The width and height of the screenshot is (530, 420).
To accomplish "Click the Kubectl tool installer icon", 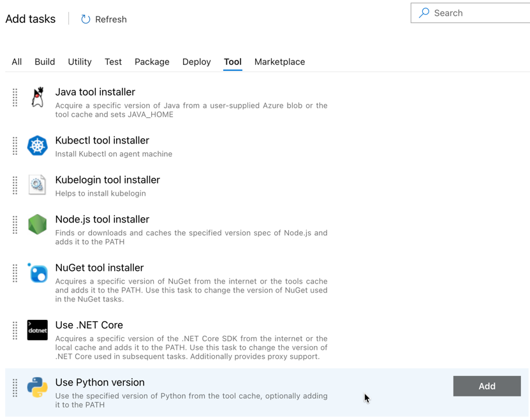I will (x=37, y=146).
